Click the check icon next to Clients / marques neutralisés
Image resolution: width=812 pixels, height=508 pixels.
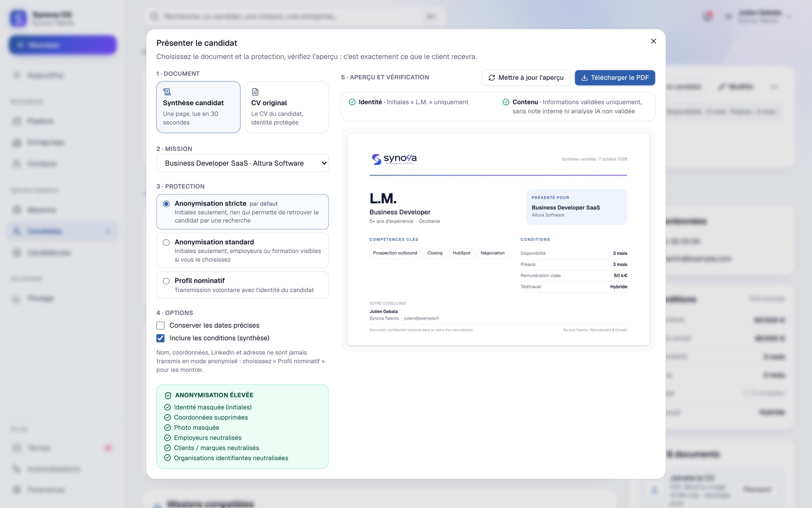click(x=167, y=448)
